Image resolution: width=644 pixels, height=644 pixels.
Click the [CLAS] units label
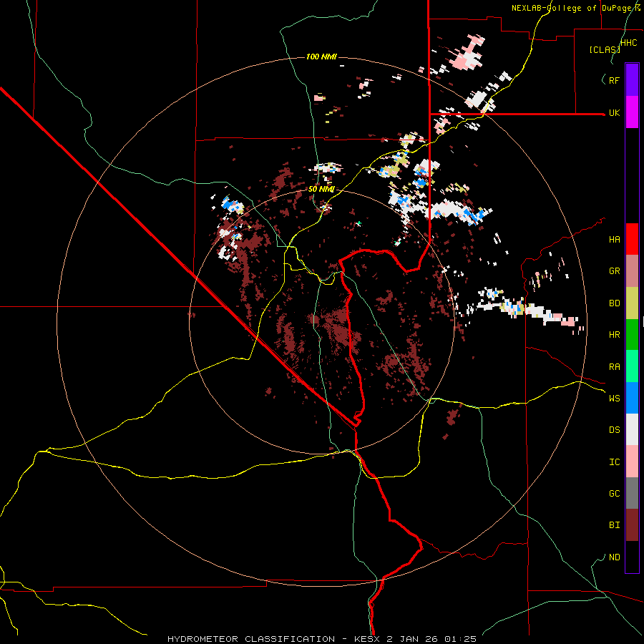click(605, 50)
